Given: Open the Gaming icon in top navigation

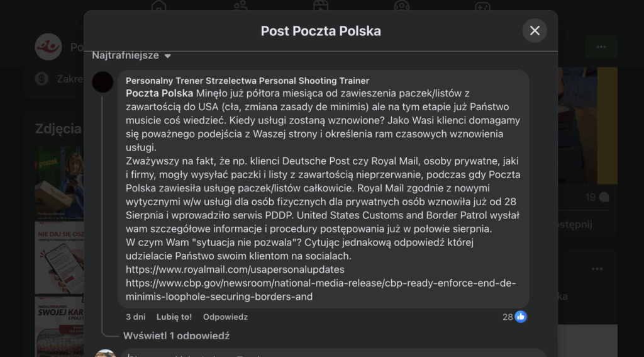Looking at the screenshot, I should tap(482, 6).
